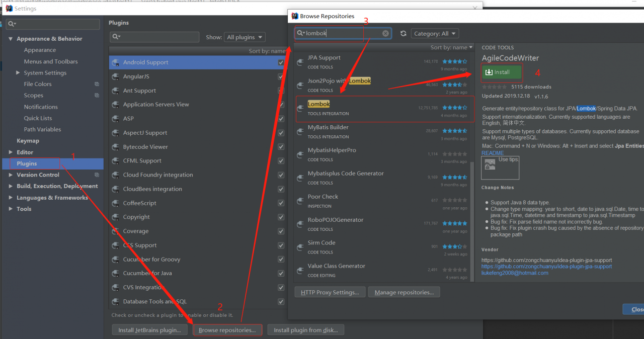Click the Android Support plugin icon
Viewport: 644px width, 339px height.
coord(115,62)
